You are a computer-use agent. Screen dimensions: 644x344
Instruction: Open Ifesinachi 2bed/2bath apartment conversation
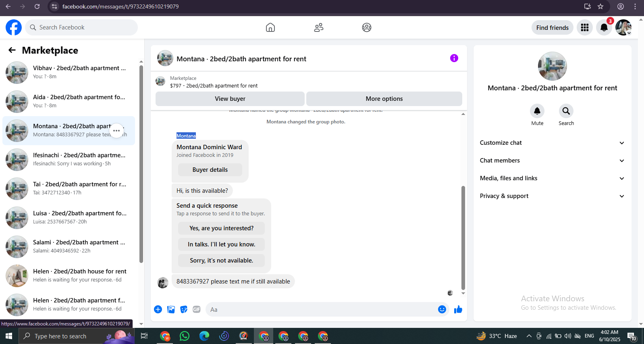coord(69,160)
